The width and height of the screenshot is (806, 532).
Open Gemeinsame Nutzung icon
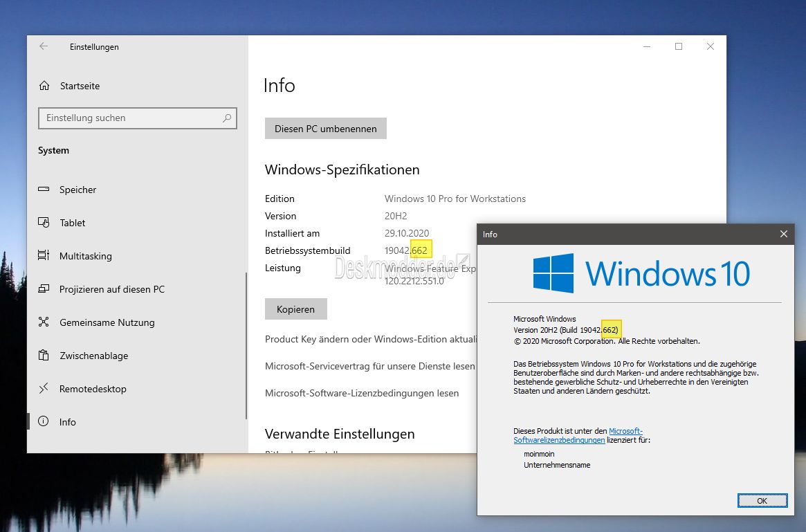point(44,322)
